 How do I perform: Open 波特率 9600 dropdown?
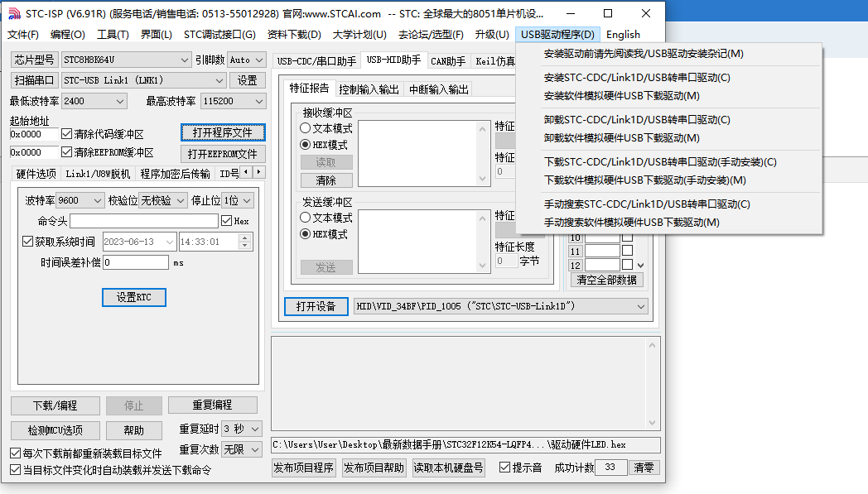click(x=80, y=200)
